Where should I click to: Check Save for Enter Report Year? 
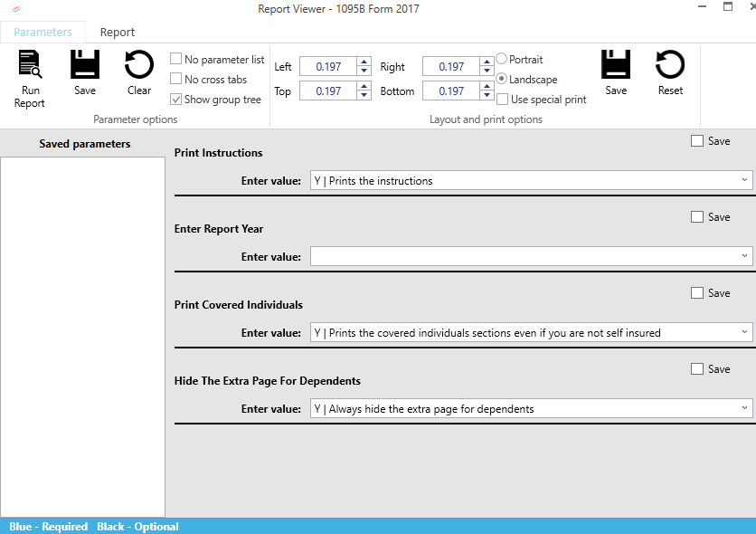point(696,217)
